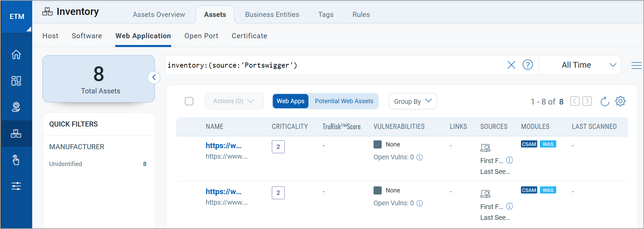644x229 pixels.
Task: Collapse the Total Assets side panel
Action: point(154,77)
